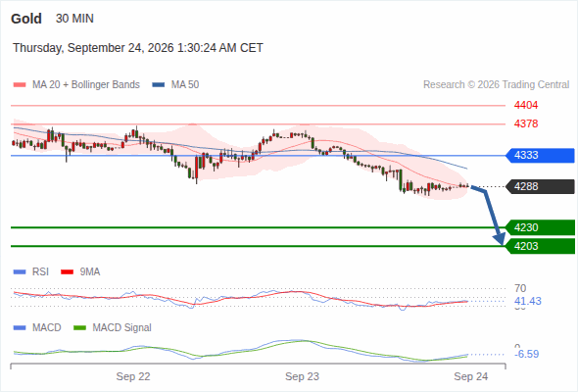Click the MA 20 + Bollinger Bands legend swatch
This screenshot has width=578, height=392.
pyautogui.click(x=20, y=85)
